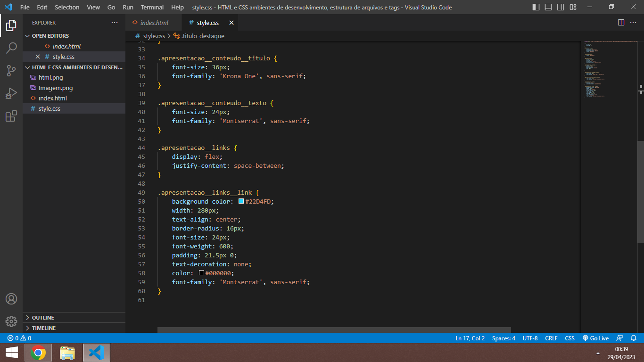Click Explorer more actions ellipsis
The image size is (644, 362).
click(x=115, y=23)
